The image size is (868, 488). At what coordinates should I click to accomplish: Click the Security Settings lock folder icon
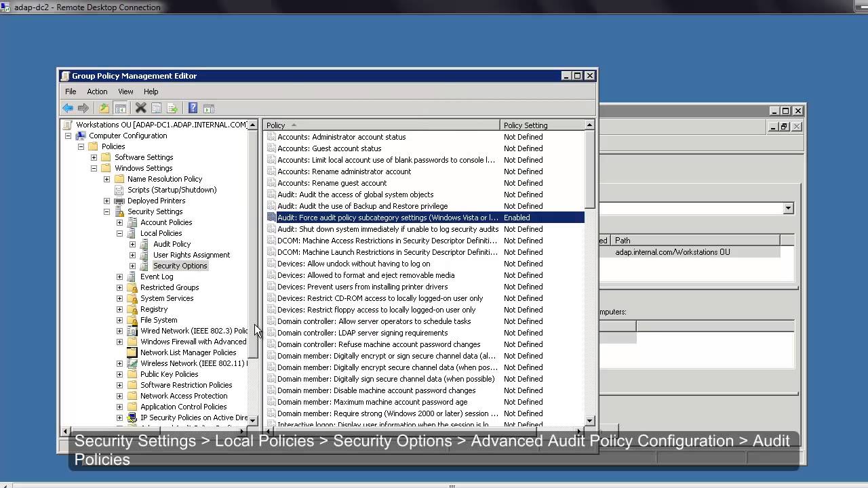pos(119,211)
